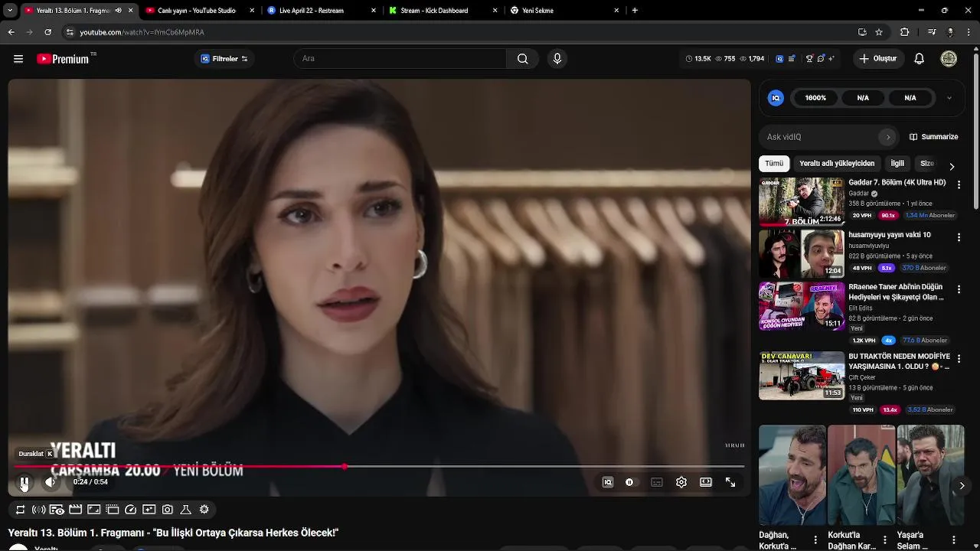Open the enhancer settings gear under the video
This screenshot has width=980, height=551.
click(x=204, y=510)
